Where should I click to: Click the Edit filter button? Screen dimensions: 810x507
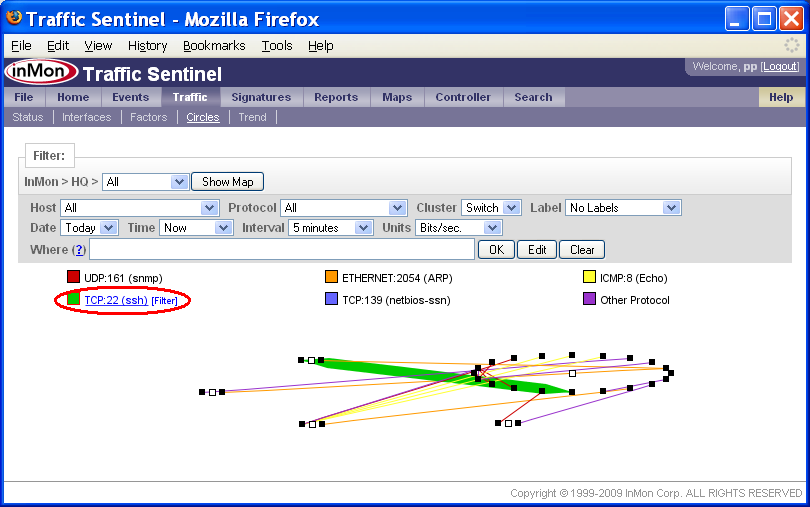537,250
